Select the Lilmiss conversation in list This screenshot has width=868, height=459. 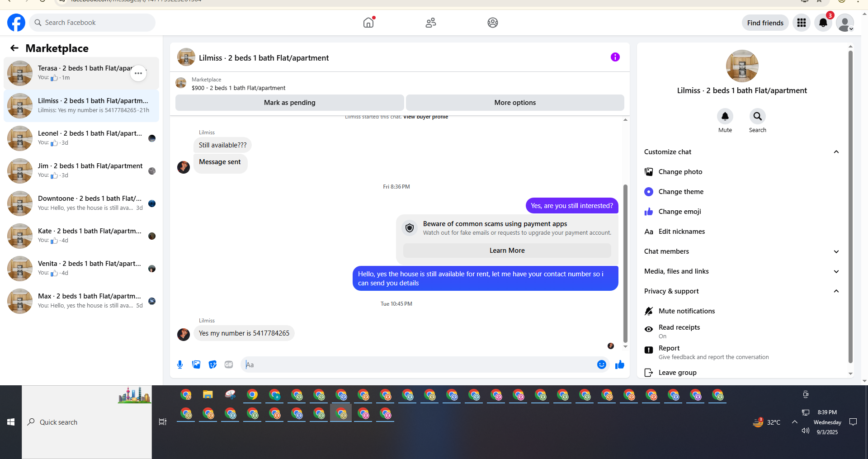pyautogui.click(x=81, y=106)
